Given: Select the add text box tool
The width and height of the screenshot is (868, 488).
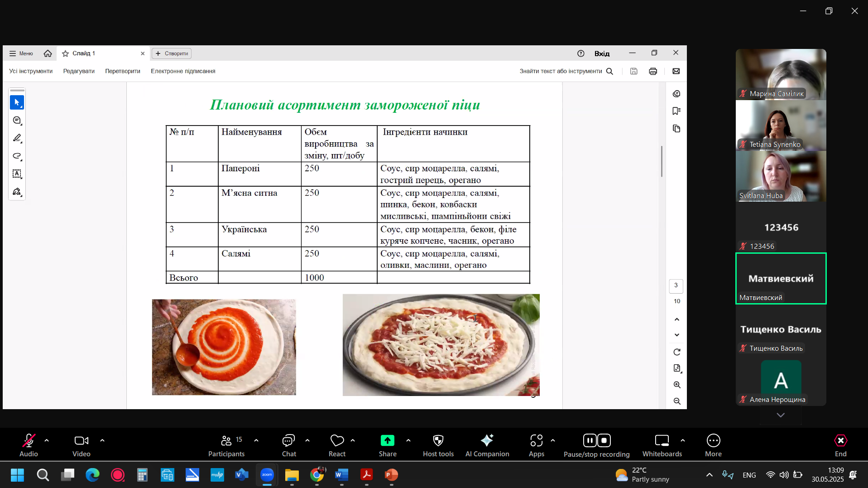Looking at the screenshot, I should point(17,174).
